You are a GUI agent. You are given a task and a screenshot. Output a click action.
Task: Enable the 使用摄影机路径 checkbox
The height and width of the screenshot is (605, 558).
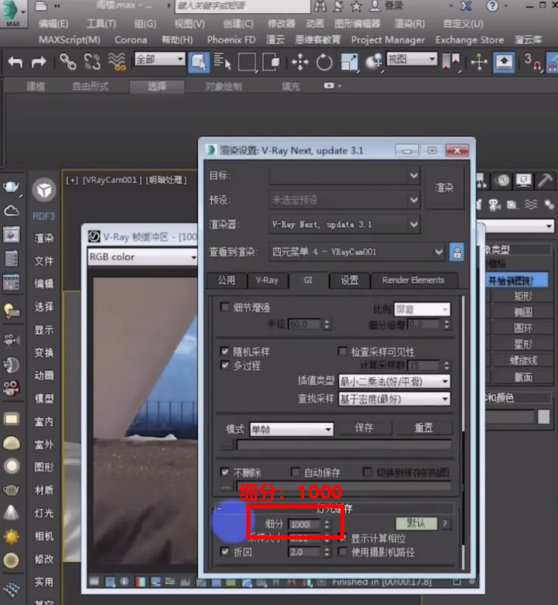[x=342, y=551]
